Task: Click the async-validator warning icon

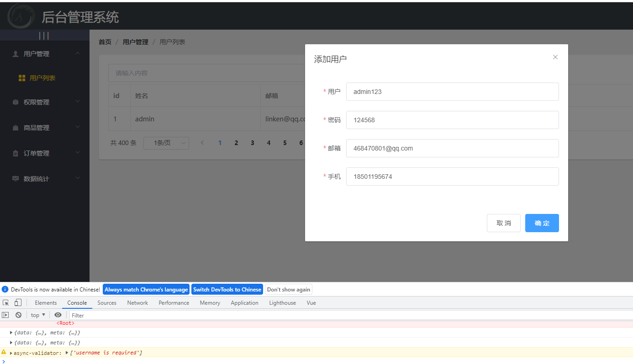Action: coord(4,352)
